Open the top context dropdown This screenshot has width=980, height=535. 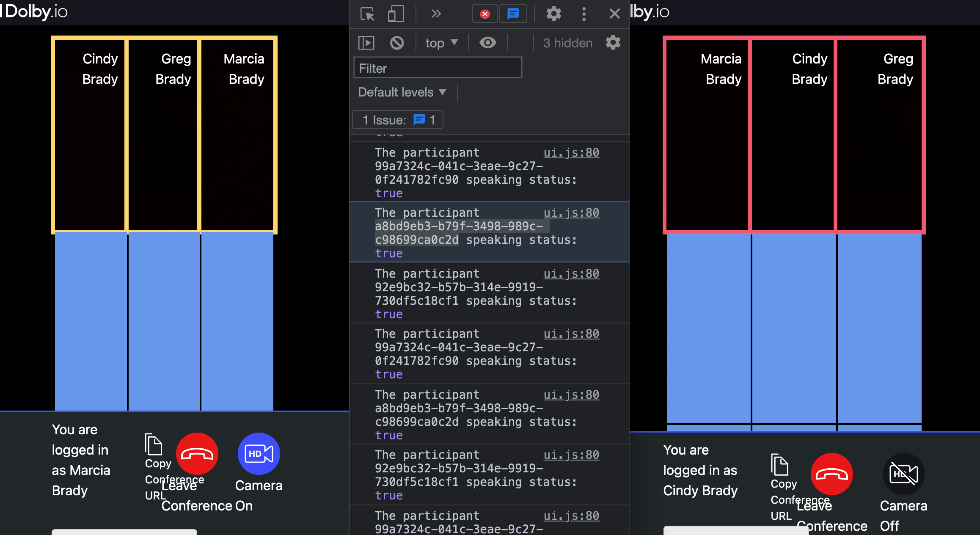point(441,43)
